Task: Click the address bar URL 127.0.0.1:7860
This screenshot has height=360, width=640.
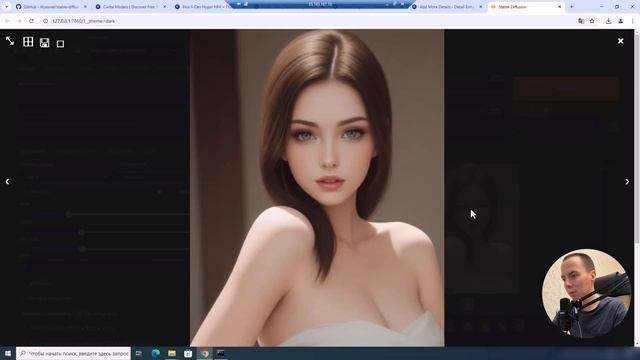Action: point(83,21)
